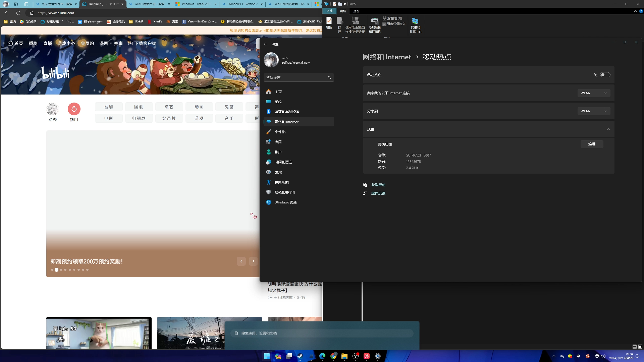Open Accounts in Settings sidebar
Image resolution: width=644 pixels, height=362 pixels.
(x=299, y=152)
